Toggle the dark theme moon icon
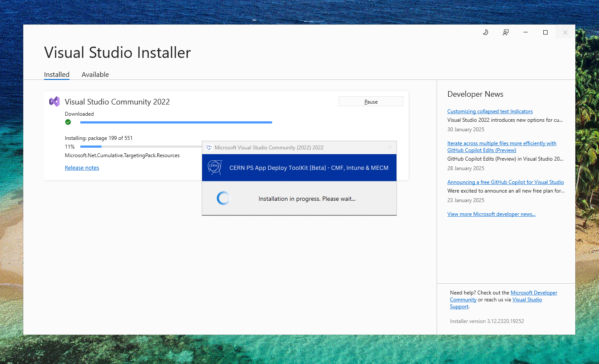Image resolution: width=599 pixels, height=364 pixels. 485,32
